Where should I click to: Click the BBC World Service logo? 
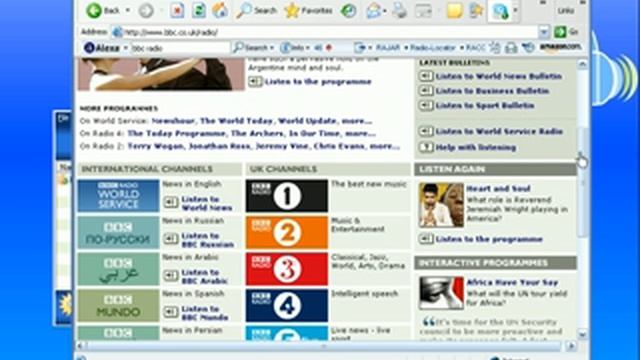118,196
